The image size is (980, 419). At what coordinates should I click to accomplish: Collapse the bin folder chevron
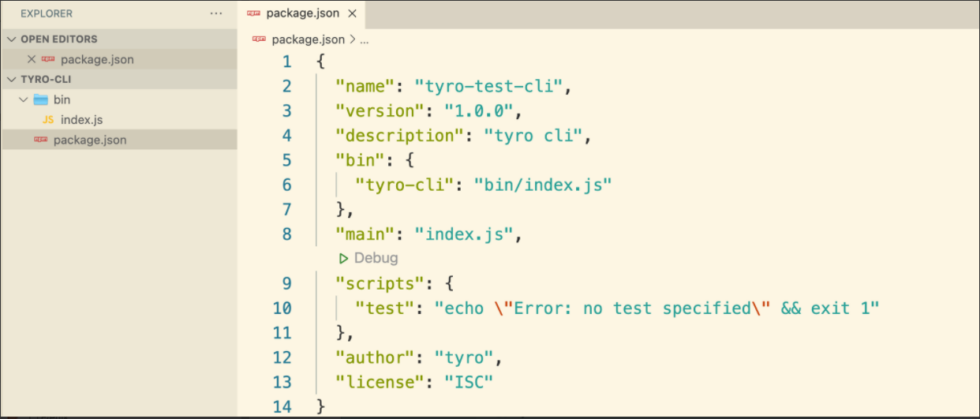(x=23, y=99)
